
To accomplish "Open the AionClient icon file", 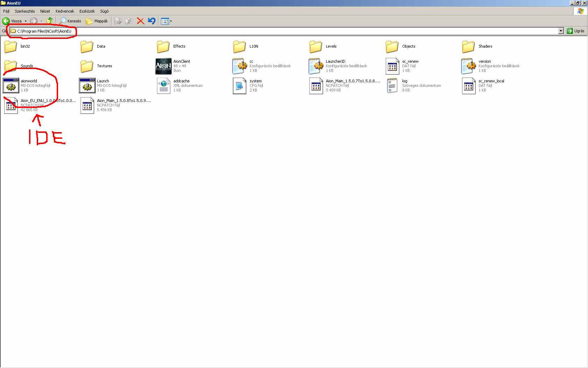I will 163,66.
